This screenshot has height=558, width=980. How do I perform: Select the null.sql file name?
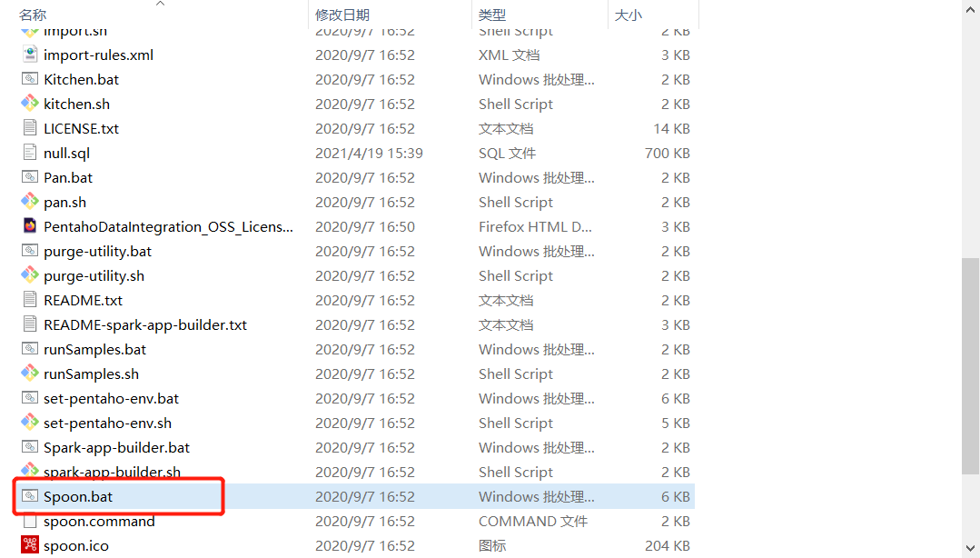tap(67, 154)
